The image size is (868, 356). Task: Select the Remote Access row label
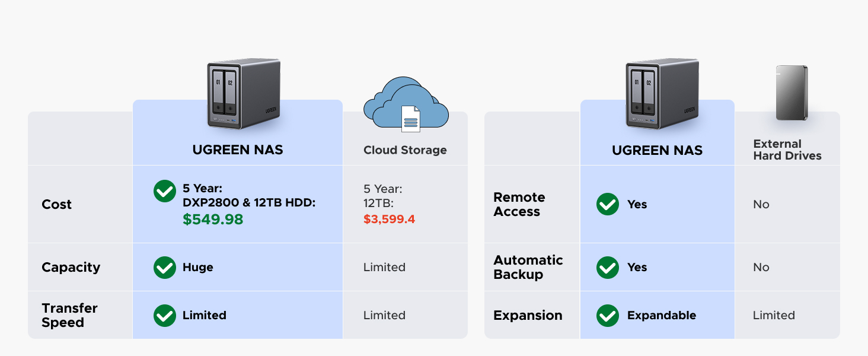(x=519, y=205)
